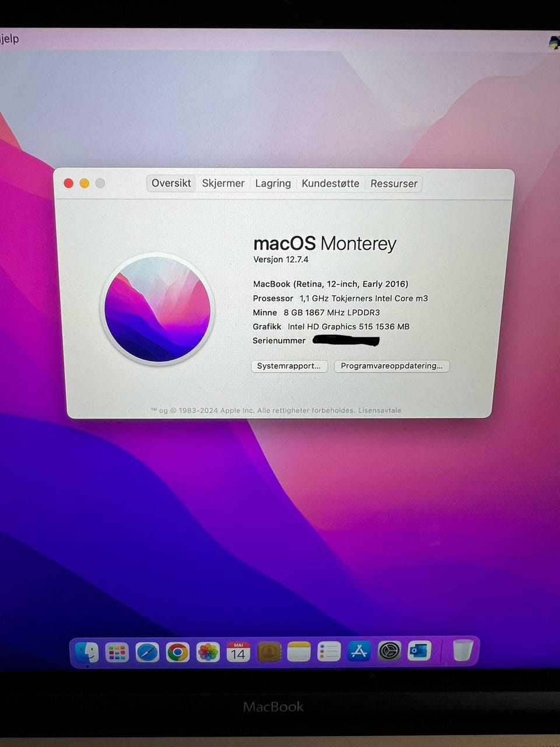Click the 'Grafikk' label
The height and width of the screenshot is (747, 560).
click(x=267, y=327)
